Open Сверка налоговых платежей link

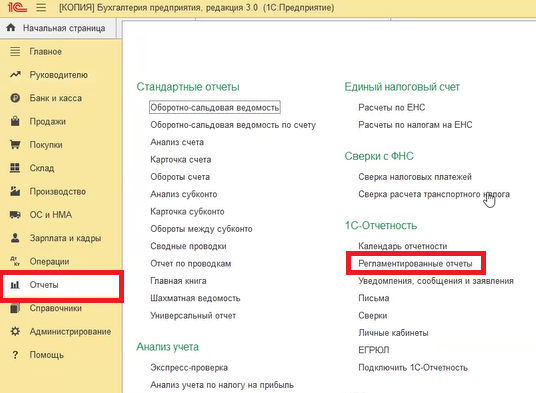[415, 177]
